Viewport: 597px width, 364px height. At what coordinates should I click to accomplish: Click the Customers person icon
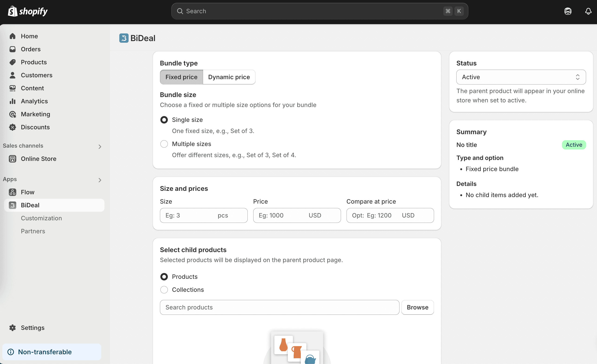tap(13, 75)
